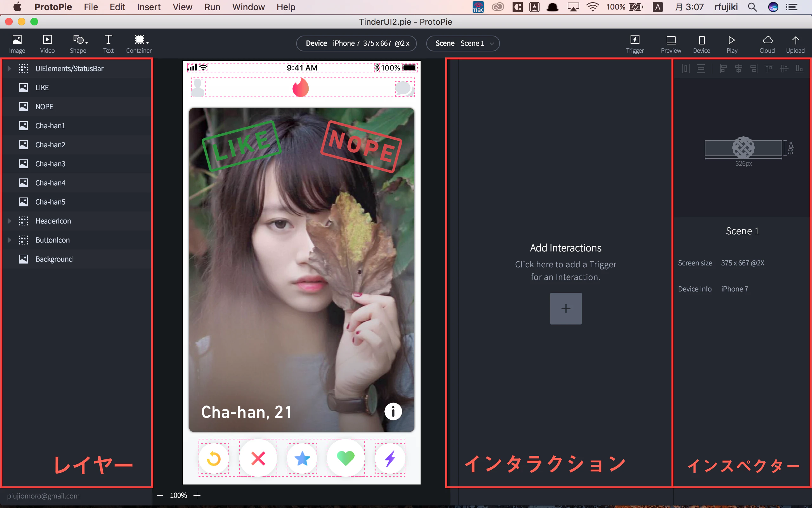
Task: Click align top edges icon
Action: pyautogui.click(x=769, y=69)
